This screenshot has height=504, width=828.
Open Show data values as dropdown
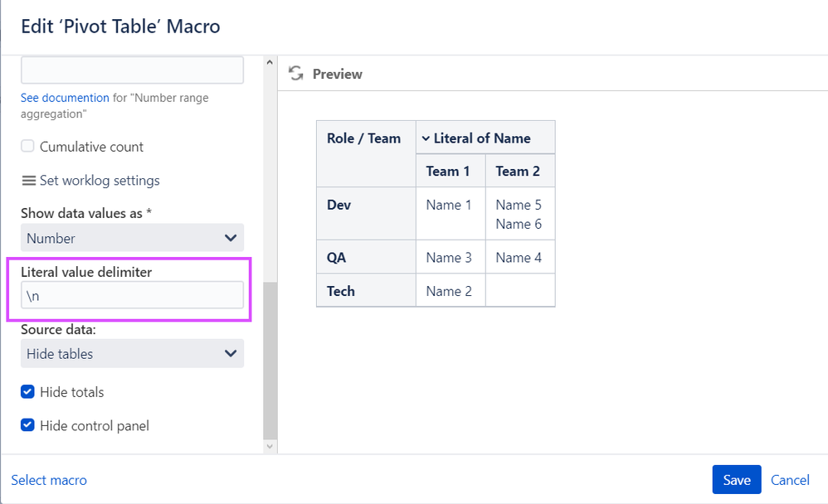coord(132,239)
